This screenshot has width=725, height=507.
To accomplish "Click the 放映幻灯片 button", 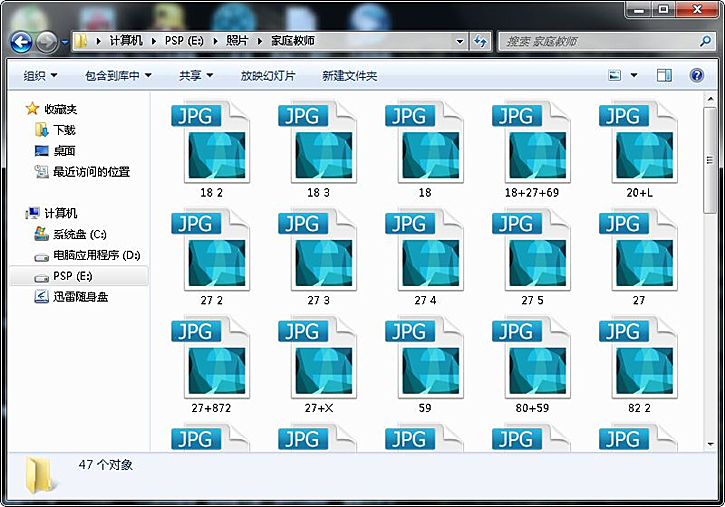I will tap(267, 76).
